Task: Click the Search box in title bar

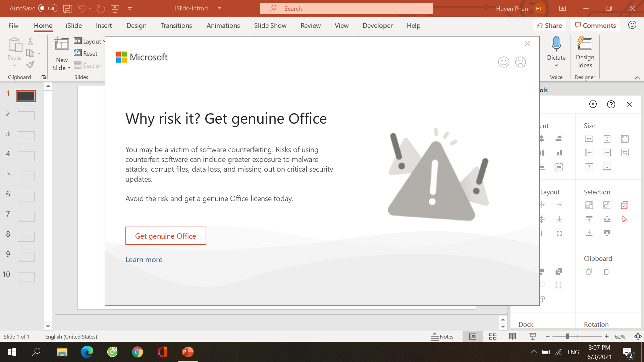Action: tap(346, 8)
